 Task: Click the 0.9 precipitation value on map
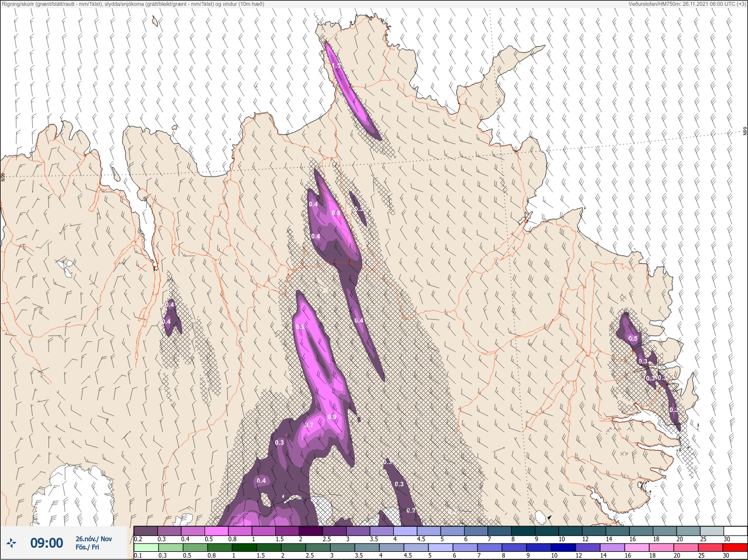[x=332, y=417]
